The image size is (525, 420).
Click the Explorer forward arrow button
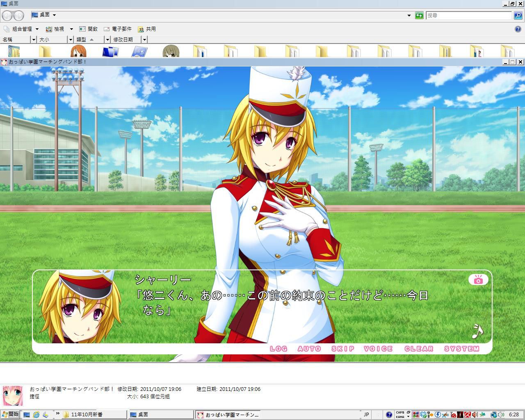(18, 16)
